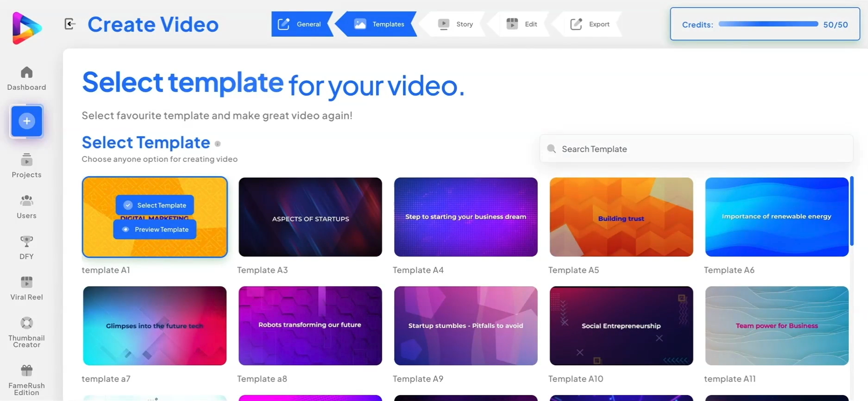This screenshot has height=401, width=868.
Task: Choose the Step to starting business template A4
Action: click(466, 217)
